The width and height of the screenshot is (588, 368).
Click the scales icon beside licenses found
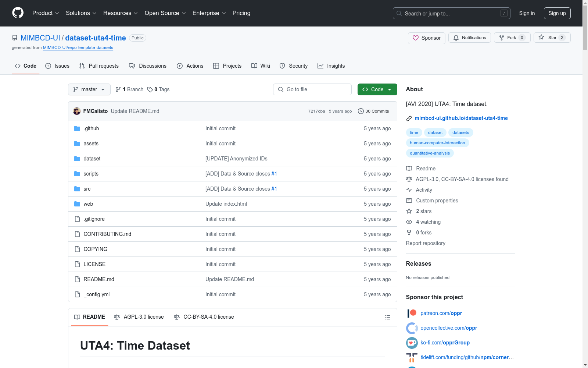click(x=409, y=179)
